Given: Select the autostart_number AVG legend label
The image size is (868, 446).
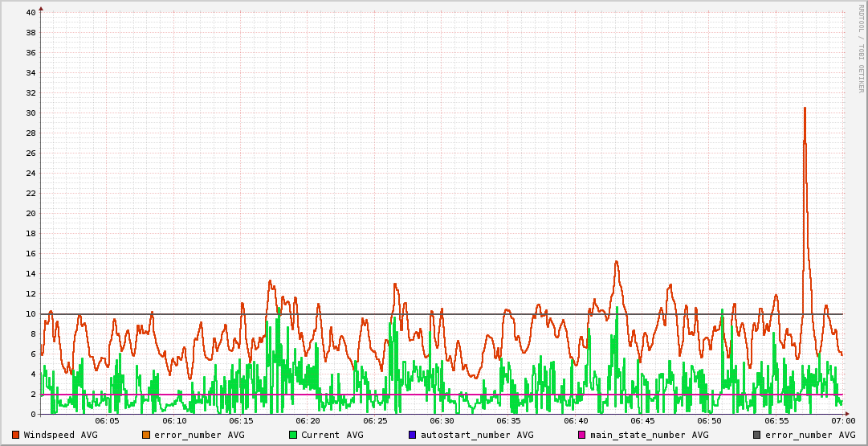Looking at the screenshot, I should [477, 435].
